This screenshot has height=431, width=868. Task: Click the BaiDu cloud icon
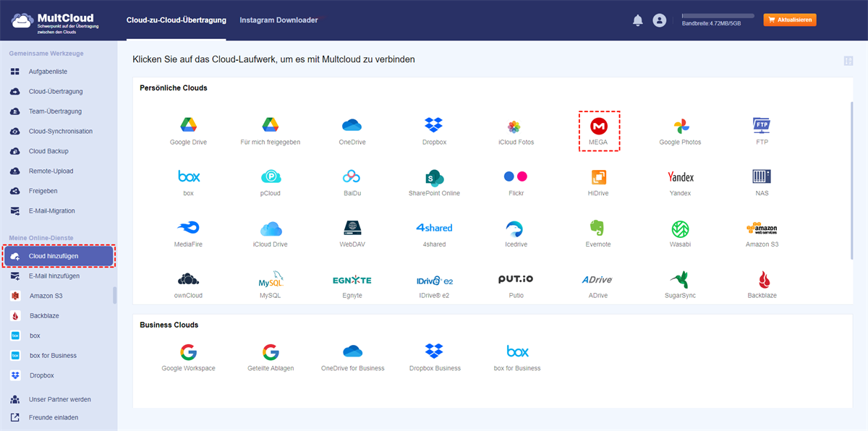click(352, 176)
